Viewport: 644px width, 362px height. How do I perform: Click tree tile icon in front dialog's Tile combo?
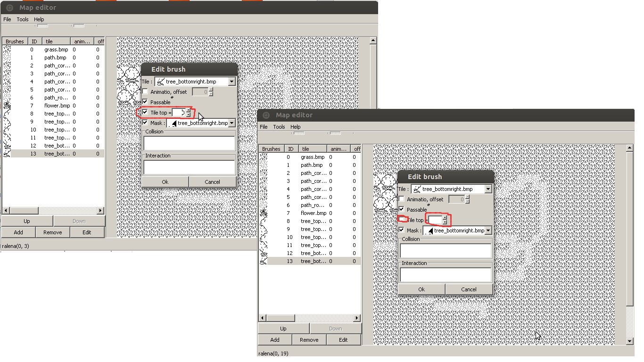417,189
